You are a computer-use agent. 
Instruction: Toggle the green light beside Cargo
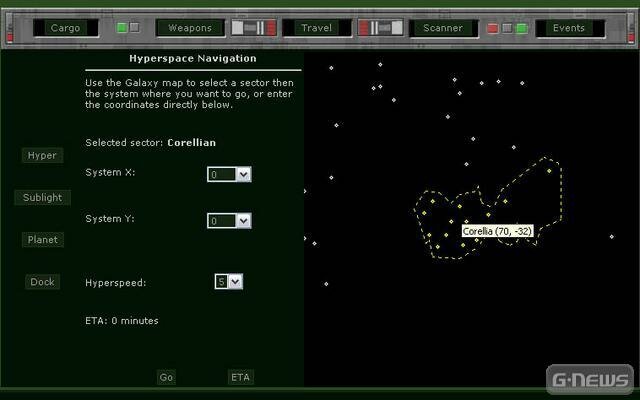pyautogui.click(x=122, y=28)
